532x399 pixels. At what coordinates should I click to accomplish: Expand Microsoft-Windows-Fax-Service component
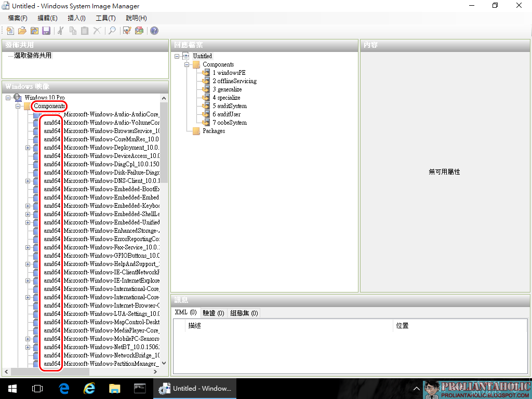[28, 247]
